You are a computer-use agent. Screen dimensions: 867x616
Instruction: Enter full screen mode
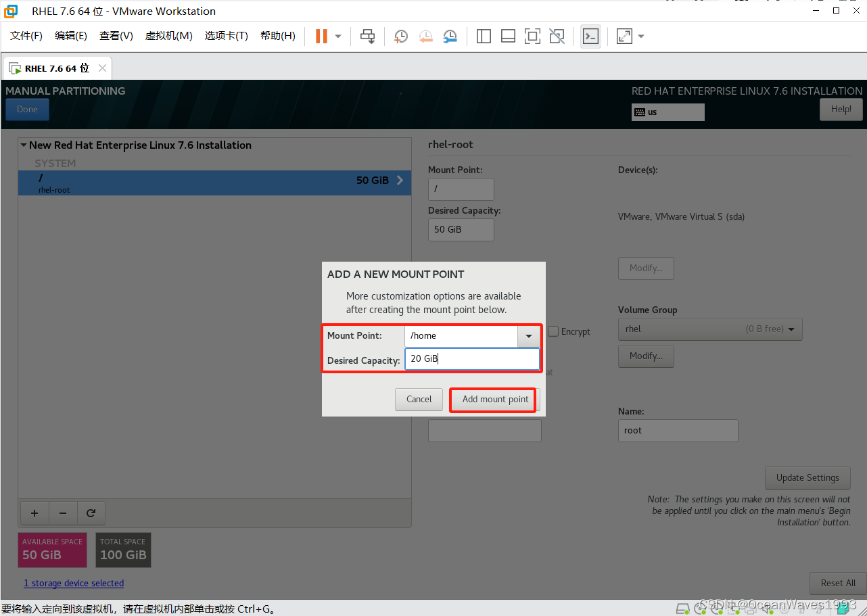click(x=532, y=36)
